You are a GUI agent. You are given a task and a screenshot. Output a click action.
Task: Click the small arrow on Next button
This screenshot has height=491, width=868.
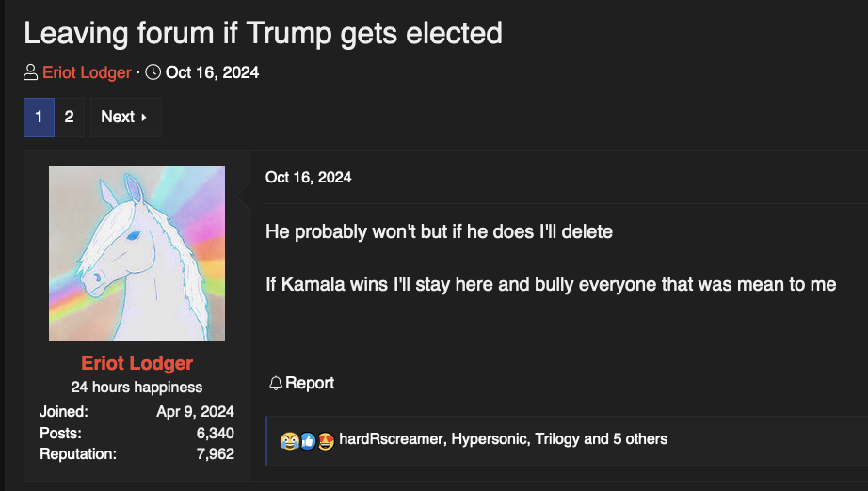144,118
